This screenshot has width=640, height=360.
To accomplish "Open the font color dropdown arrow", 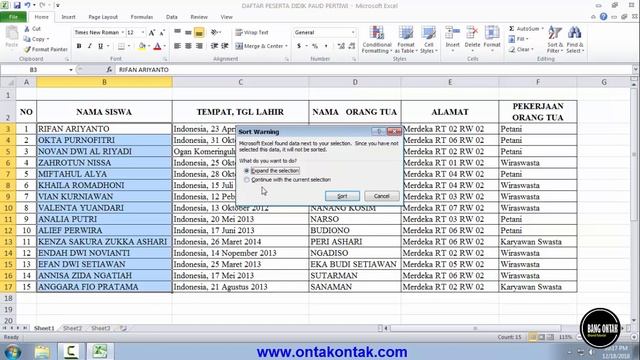I will coord(164,46).
